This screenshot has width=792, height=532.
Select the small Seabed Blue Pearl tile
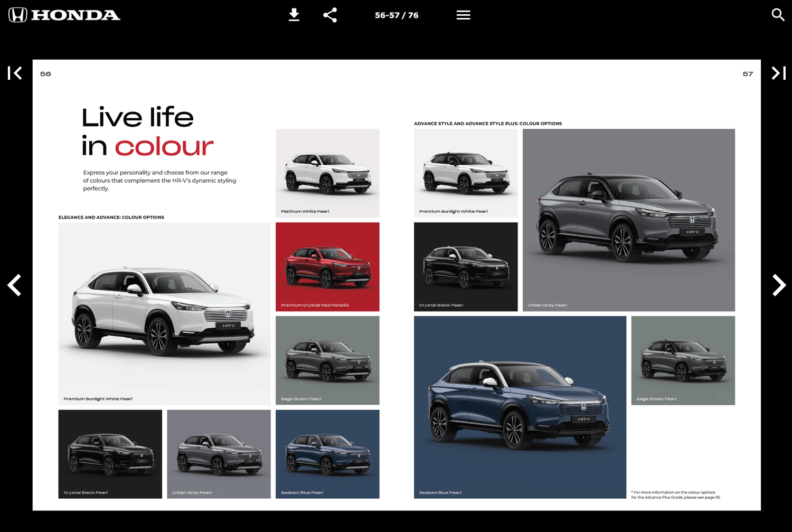pos(327,454)
